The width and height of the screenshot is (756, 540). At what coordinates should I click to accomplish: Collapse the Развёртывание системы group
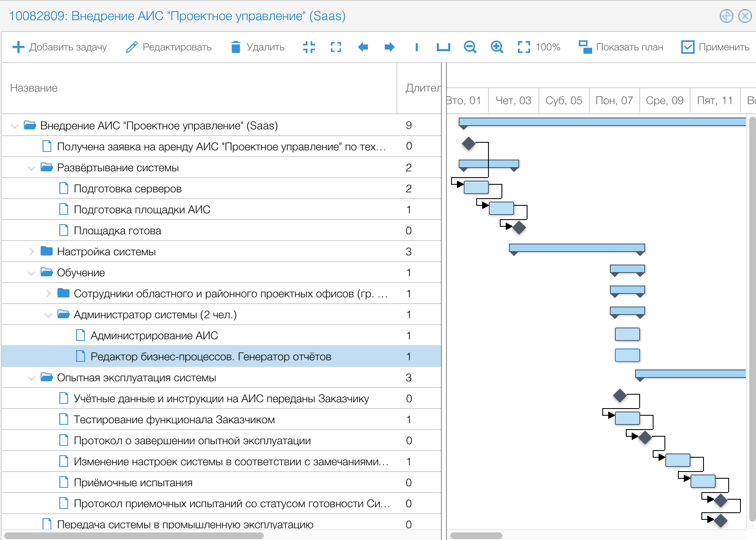pyautogui.click(x=31, y=168)
